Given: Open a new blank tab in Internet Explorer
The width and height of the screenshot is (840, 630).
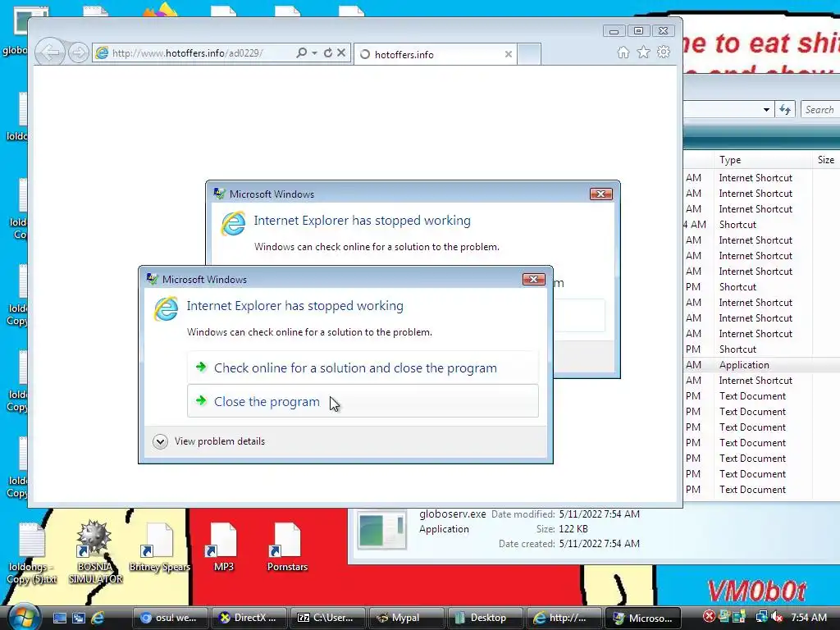Looking at the screenshot, I should click(529, 54).
